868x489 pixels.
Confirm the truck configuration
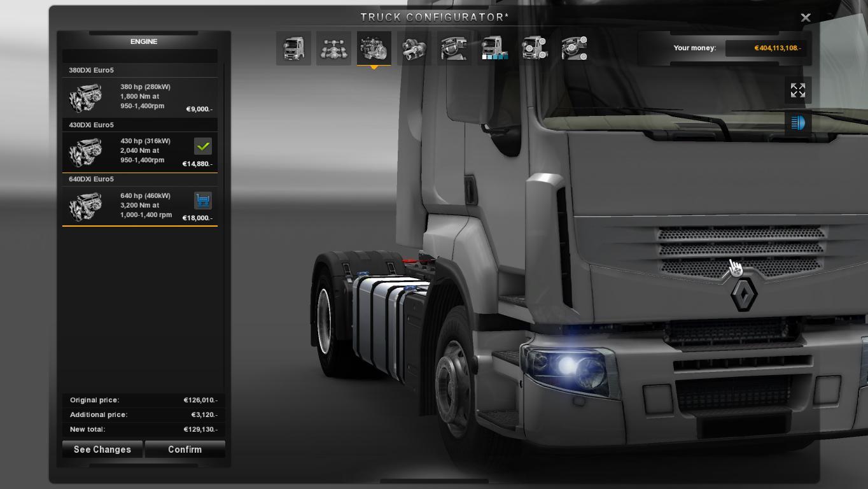click(x=185, y=450)
